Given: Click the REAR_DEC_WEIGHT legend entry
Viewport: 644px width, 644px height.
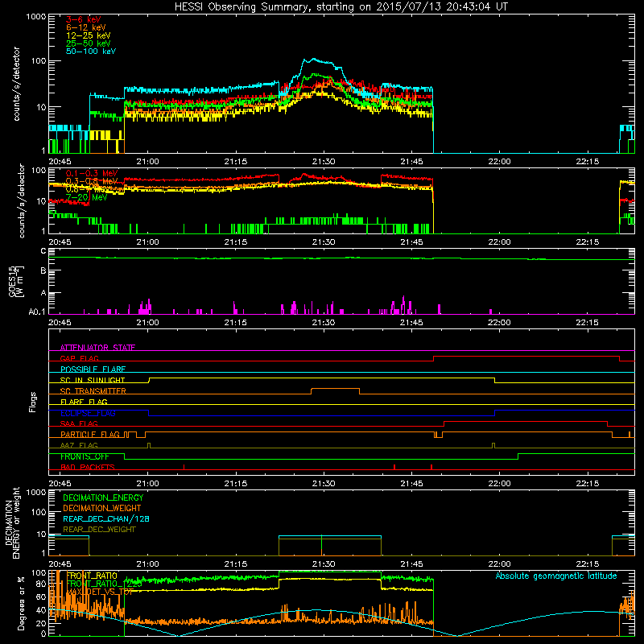Looking at the screenshot, I should pos(99,530).
